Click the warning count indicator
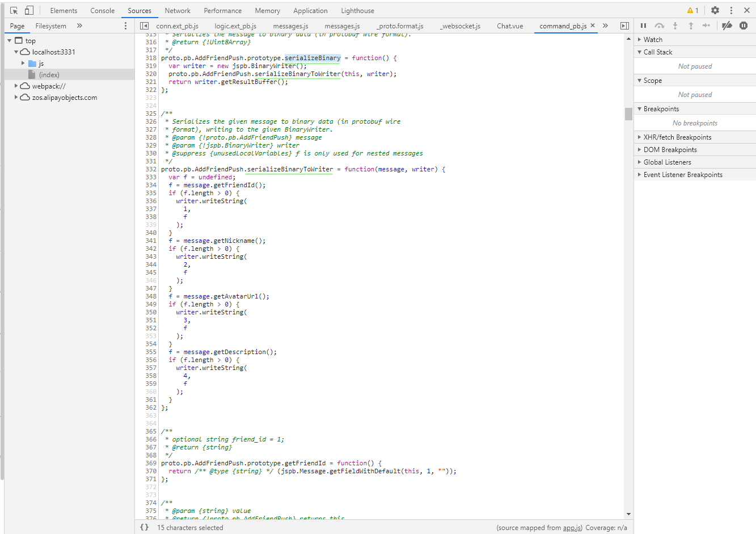The image size is (756, 534). [693, 11]
